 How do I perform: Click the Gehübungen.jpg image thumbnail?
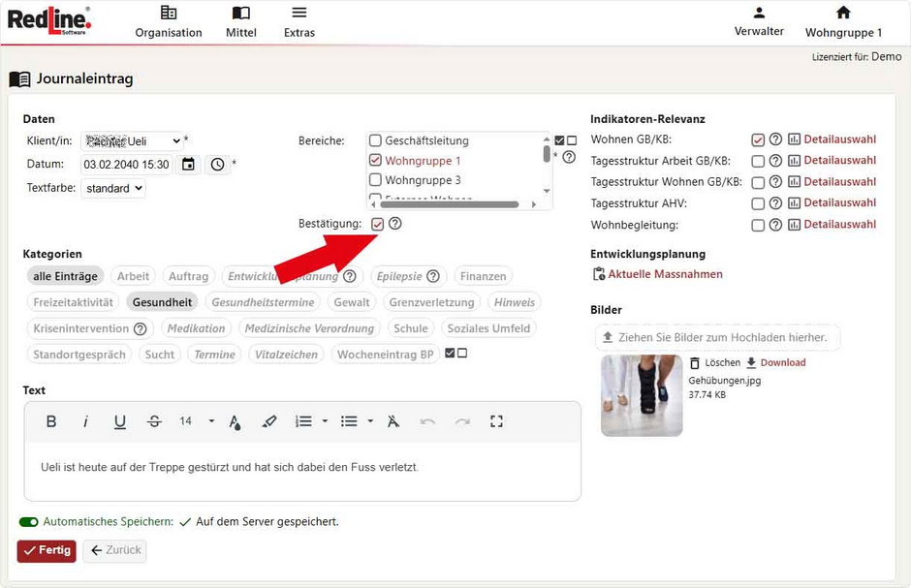pos(642,395)
